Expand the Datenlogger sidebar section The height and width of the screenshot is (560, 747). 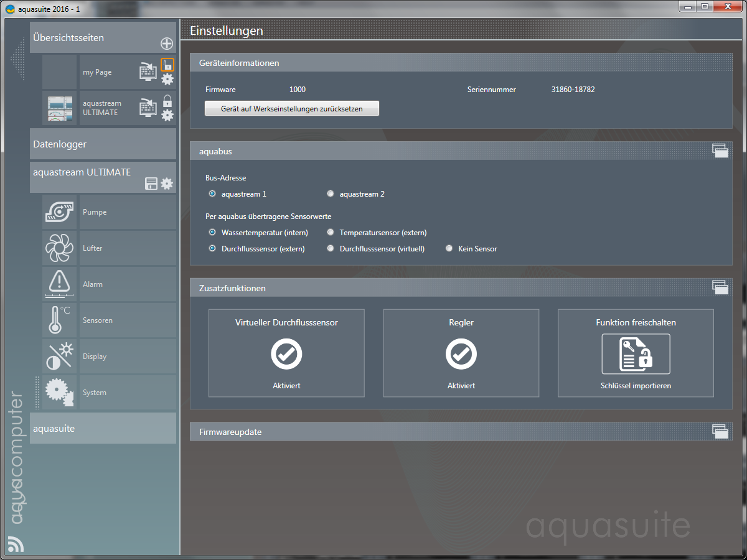pyautogui.click(x=103, y=144)
